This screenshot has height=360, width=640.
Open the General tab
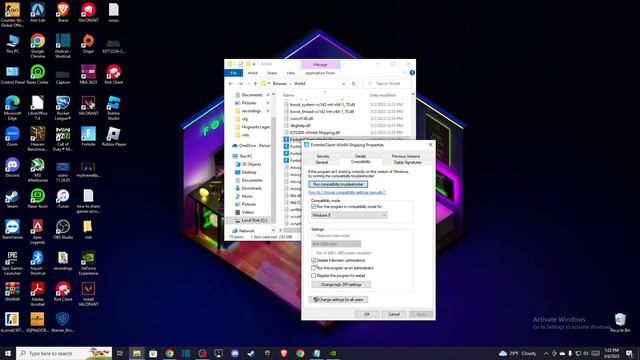coord(322,162)
